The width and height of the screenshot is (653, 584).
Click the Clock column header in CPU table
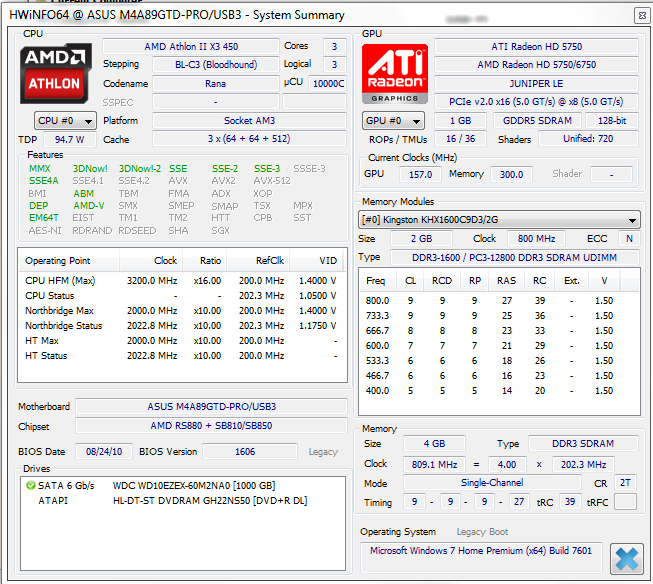click(x=151, y=261)
